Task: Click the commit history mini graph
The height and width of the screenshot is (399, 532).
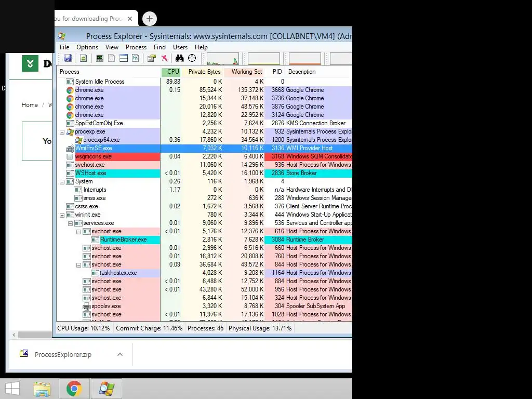Action: point(263,58)
